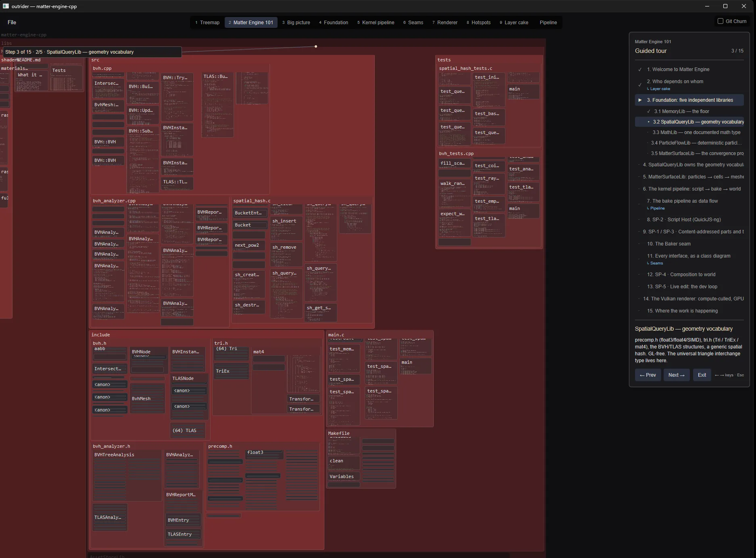Jump to step 6 kernel pipeline
This screenshot has width=756, height=558.
click(x=689, y=189)
